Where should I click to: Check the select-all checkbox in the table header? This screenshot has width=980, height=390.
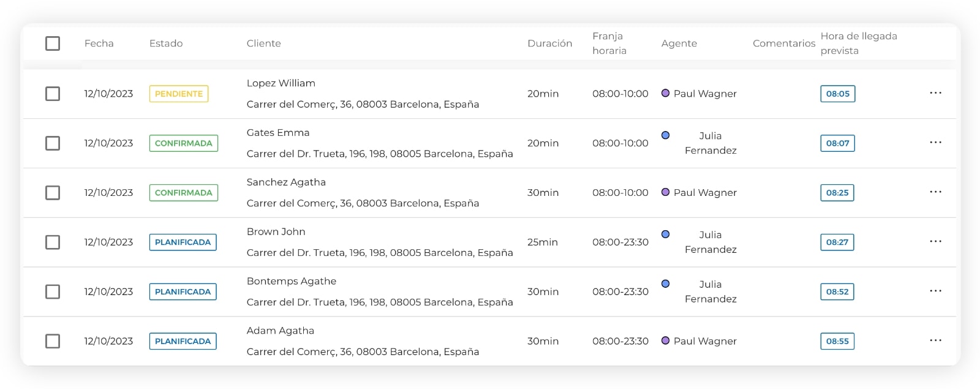click(x=52, y=43)
